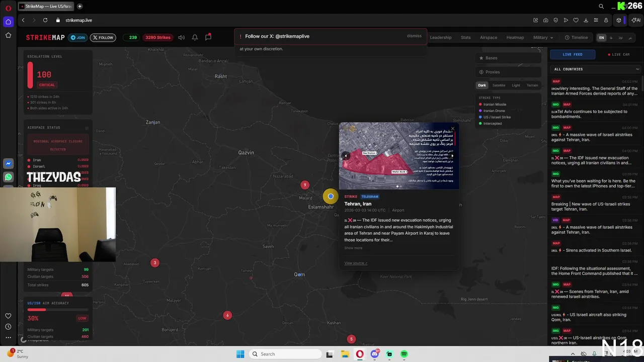The height and width of the screenshot is (362, 644).
Task: Dismiss the Follow our X banner
Action: coord(414,36)
